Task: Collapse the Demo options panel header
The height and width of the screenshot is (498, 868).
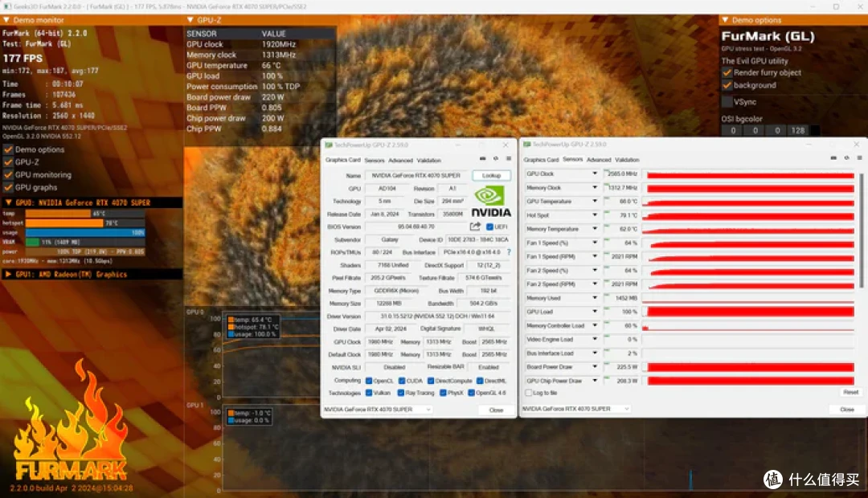Action: click(x=725, y=20)
